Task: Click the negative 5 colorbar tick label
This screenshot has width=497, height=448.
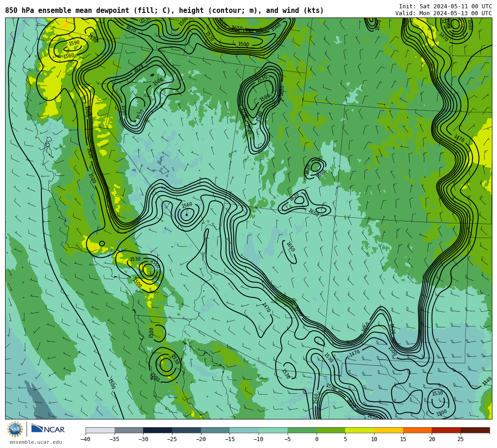Action: 288,439
